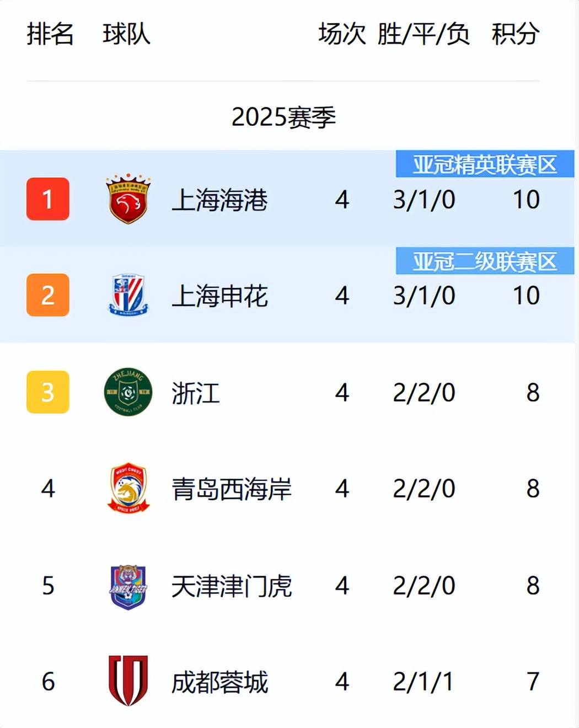This screenshot has width=579, height=728.
Task: Open the 上海申花 team name link
Action: [x=219, y=296]
